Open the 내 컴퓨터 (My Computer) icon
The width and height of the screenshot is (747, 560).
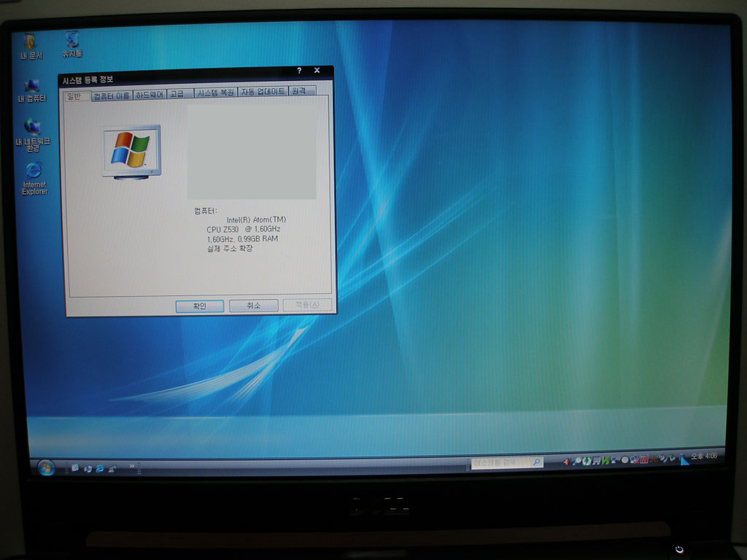pos(32,87)
